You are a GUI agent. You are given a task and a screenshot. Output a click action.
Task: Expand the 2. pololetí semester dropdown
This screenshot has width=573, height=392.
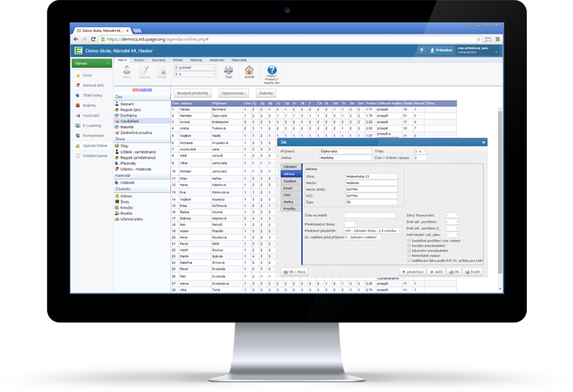click(x=194, y=67)
